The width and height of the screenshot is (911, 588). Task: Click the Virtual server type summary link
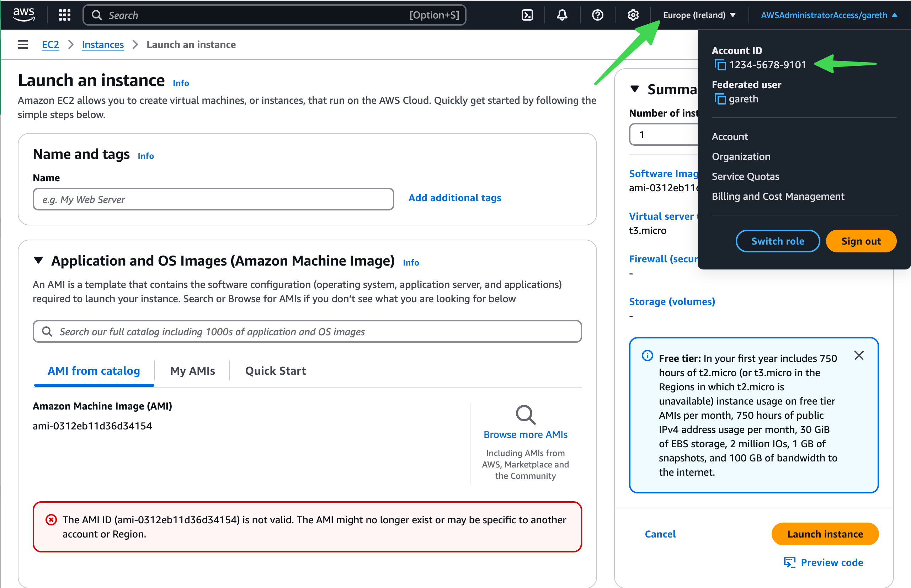663,216
